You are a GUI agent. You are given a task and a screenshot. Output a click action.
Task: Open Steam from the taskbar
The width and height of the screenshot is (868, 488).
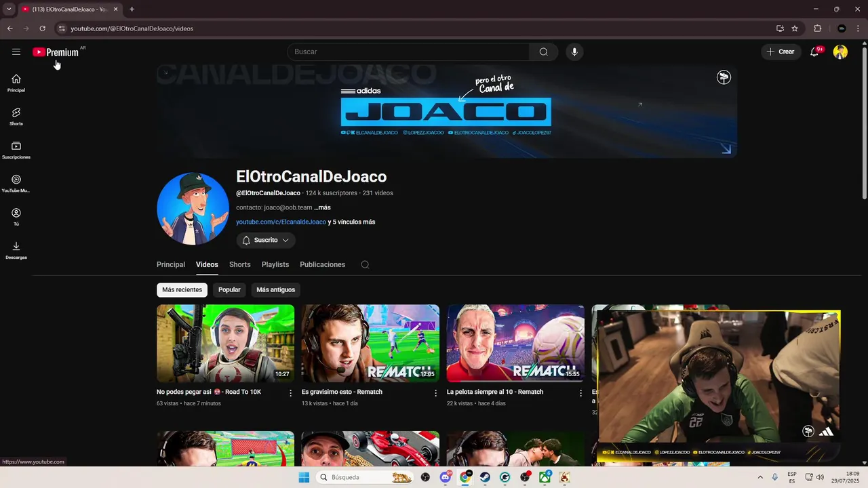click(x=485, y=477)
